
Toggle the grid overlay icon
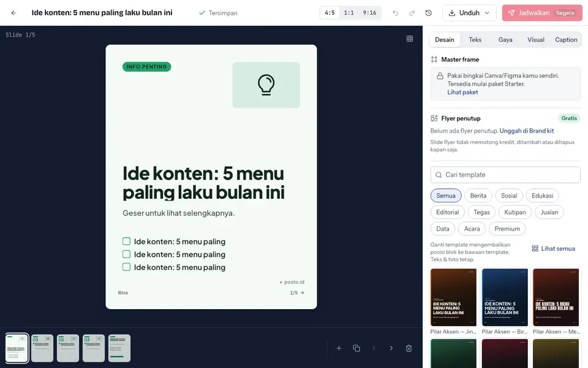tap(410, 39)
